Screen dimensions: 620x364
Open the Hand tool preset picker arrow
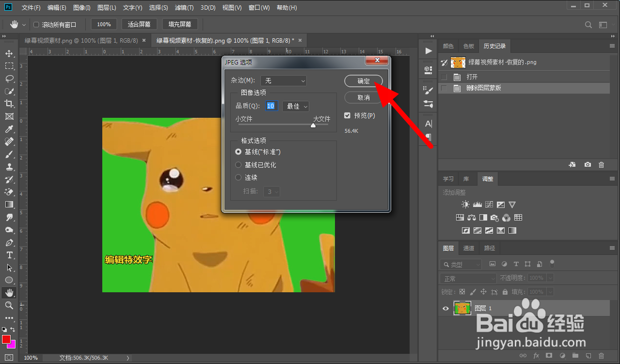click(24, 25)
